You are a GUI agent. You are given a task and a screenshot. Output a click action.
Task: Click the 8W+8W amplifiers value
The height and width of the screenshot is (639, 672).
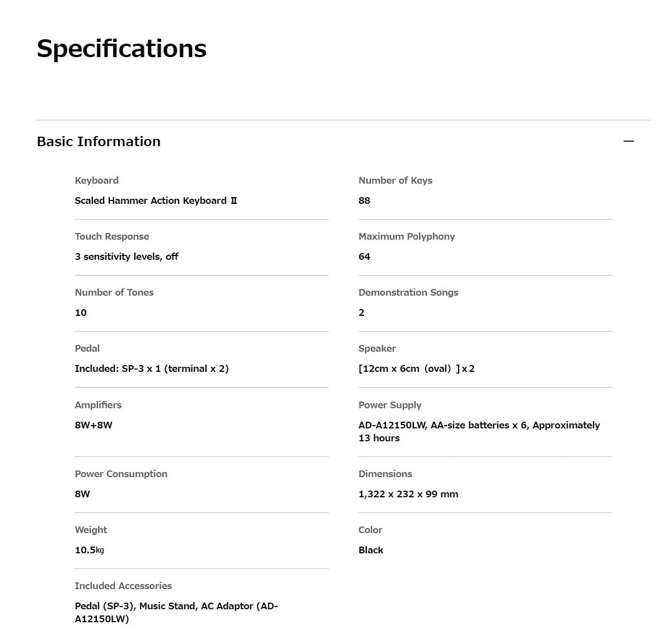(x=94, y=425)
